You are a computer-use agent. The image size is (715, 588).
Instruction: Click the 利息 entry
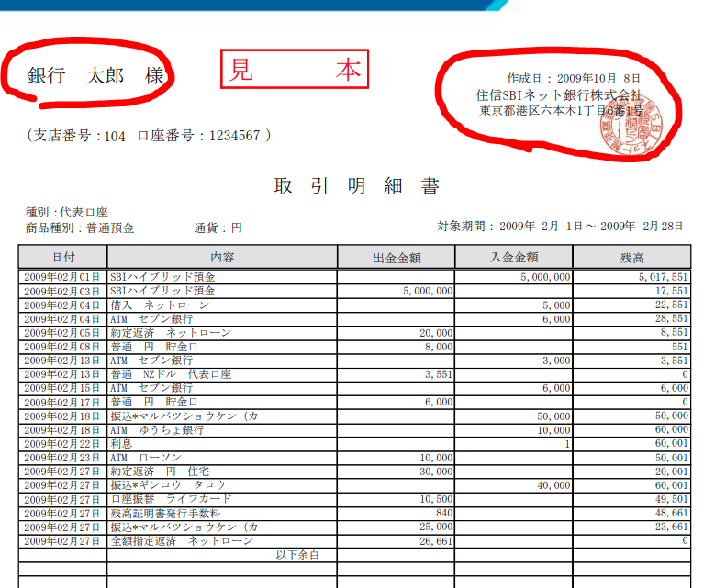(x=121, y=443)
